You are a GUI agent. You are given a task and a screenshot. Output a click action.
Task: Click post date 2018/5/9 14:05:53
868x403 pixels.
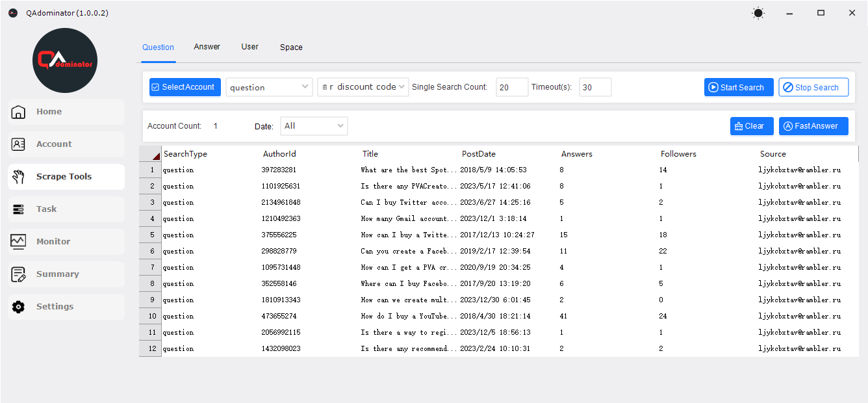pyautogui.click(x=493, y=170)
